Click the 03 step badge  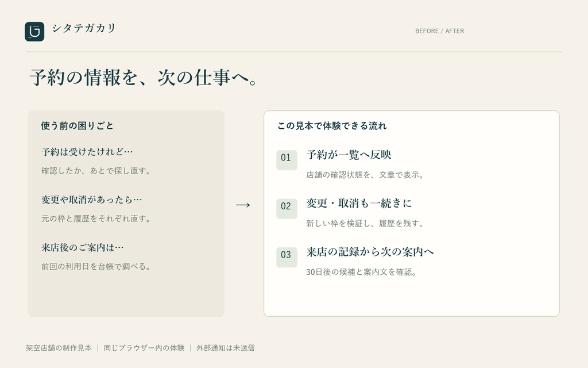287,257
